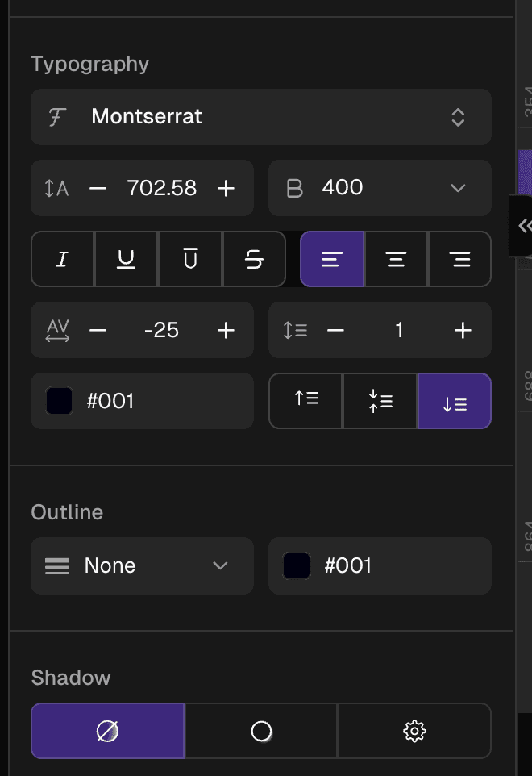The image size is (532, 776).
Task: Decrease letter spacing with minus button
Action: click(98, 330)
